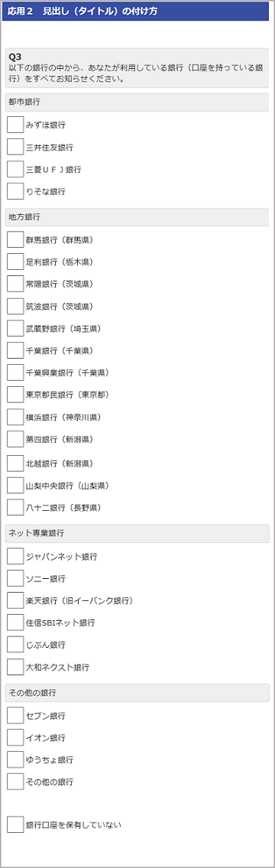Viewport: 275px width, 868px height.
Task: Check ジャパンネット銀行 checkbox
Action: (x=15, y=556)
